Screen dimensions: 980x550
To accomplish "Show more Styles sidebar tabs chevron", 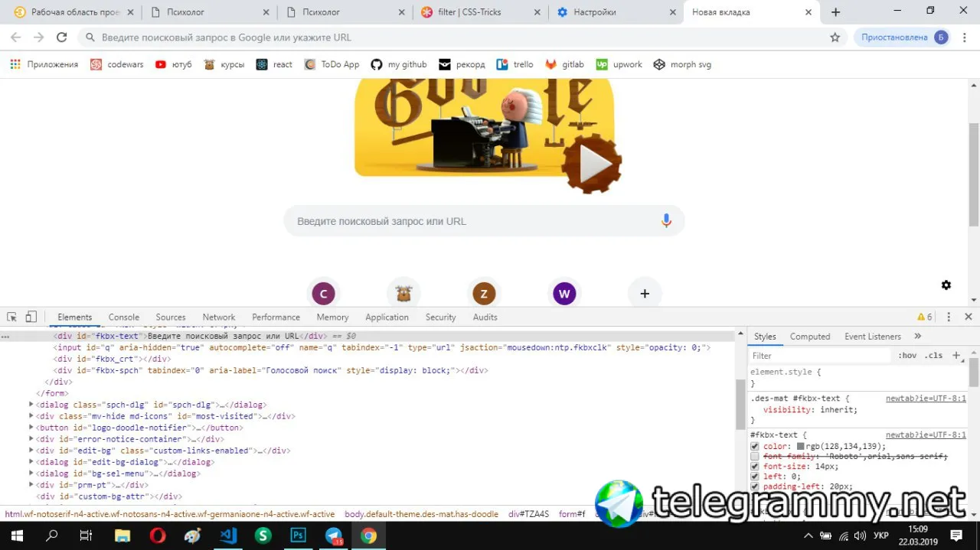I will [918, 337].
